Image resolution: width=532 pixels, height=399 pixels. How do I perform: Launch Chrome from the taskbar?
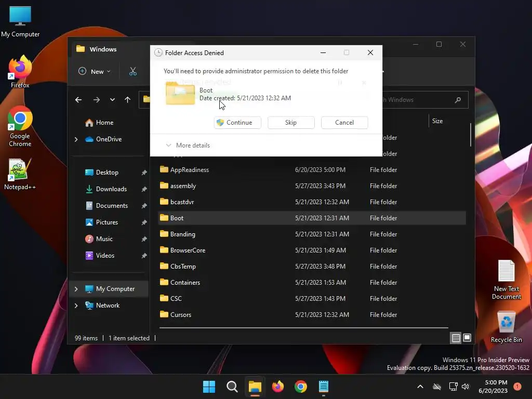coord(301,387)
